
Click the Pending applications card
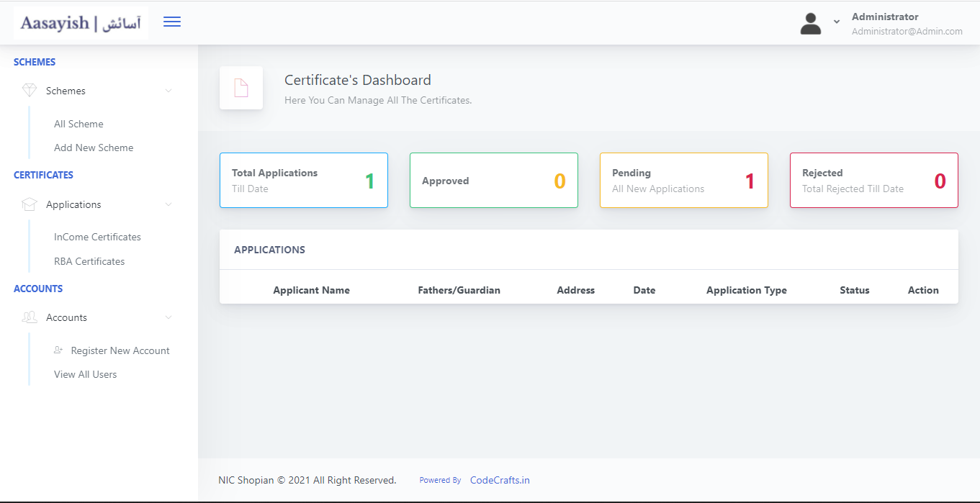point(683,181)
